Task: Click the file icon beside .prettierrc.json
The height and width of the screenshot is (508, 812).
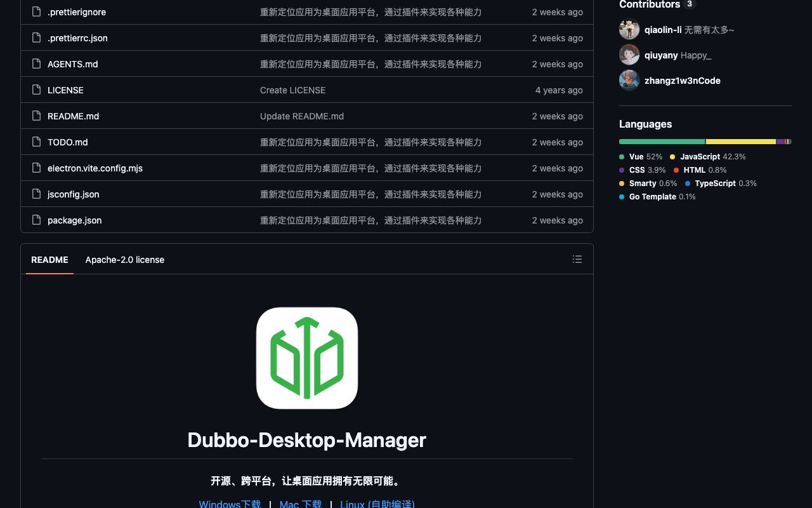Action: point(36,37)
